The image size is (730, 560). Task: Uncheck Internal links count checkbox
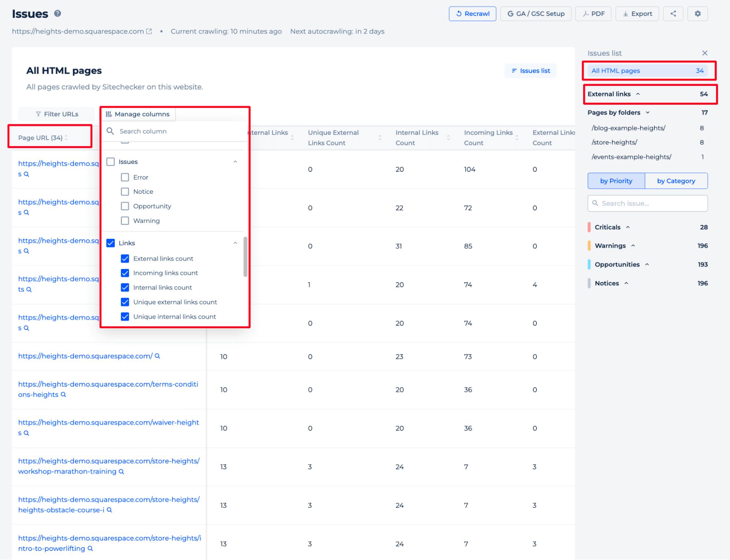[125, 288]
